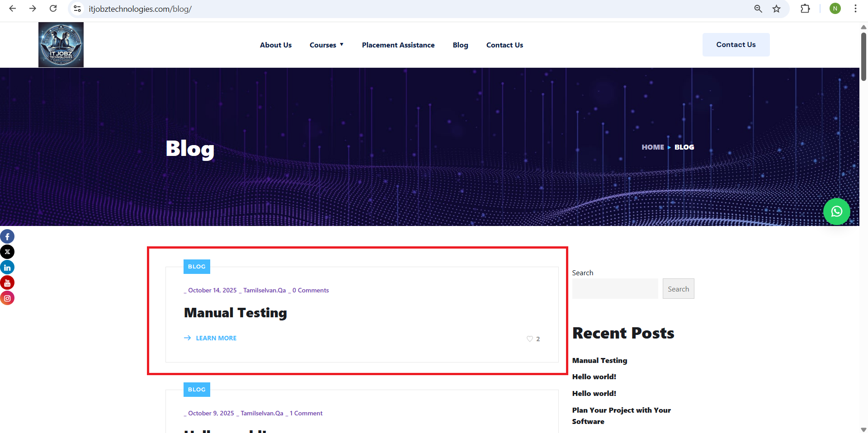
Task: Open Chrome three-dot menu
Action: (x=855, y=9)
